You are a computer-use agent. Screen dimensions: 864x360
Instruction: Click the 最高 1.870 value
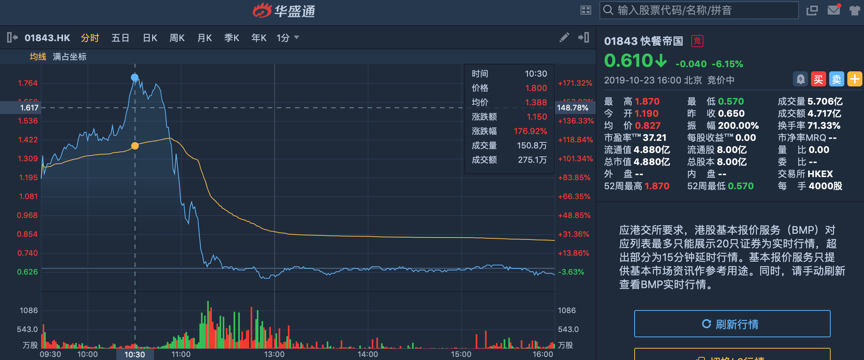coord(647,101)
